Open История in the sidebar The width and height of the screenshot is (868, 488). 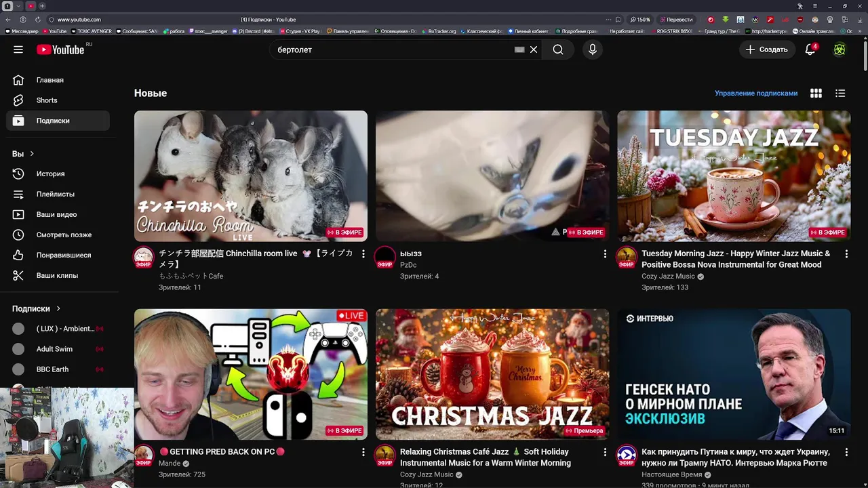[58, 174]
